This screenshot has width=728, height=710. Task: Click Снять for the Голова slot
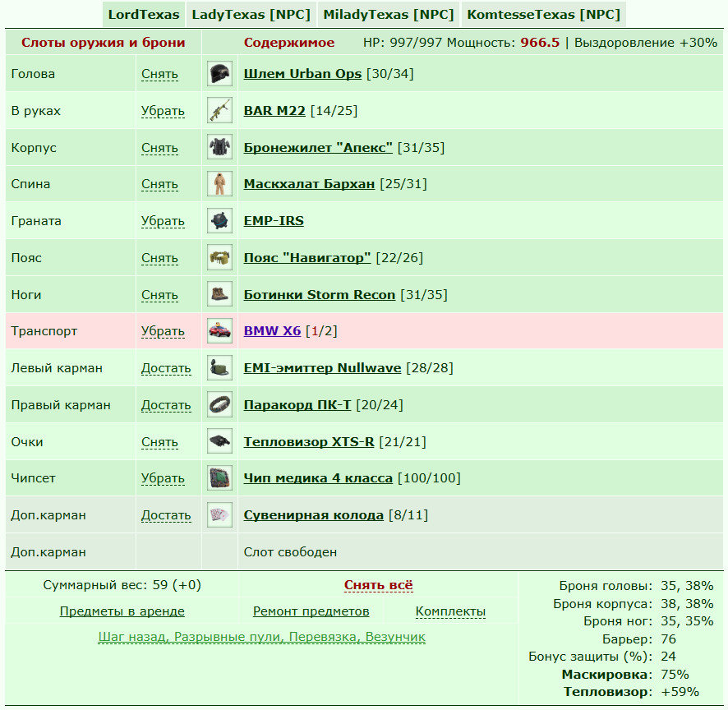pos(159,74)
